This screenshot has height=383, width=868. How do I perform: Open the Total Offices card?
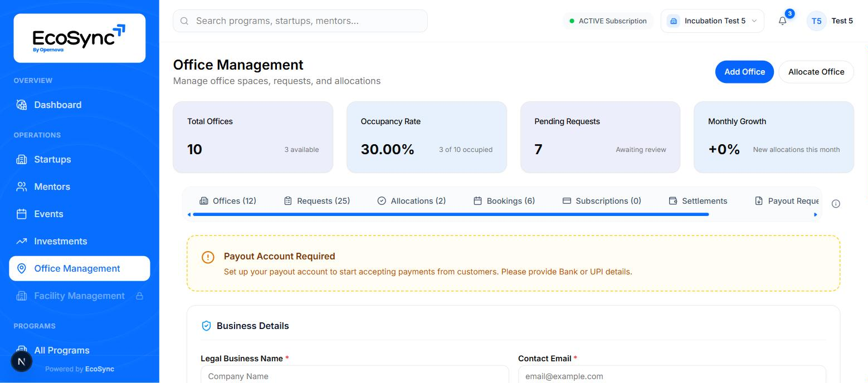pos(253,137)
